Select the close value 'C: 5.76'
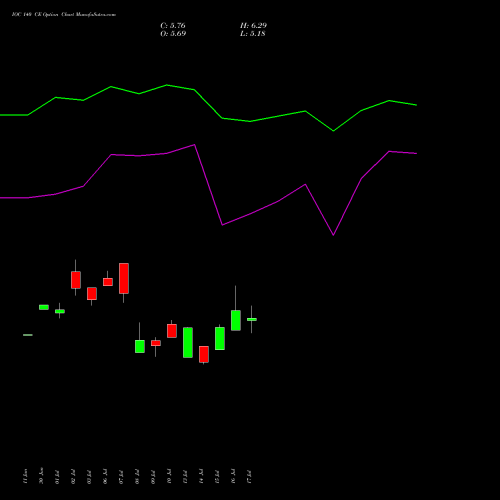 173,26
